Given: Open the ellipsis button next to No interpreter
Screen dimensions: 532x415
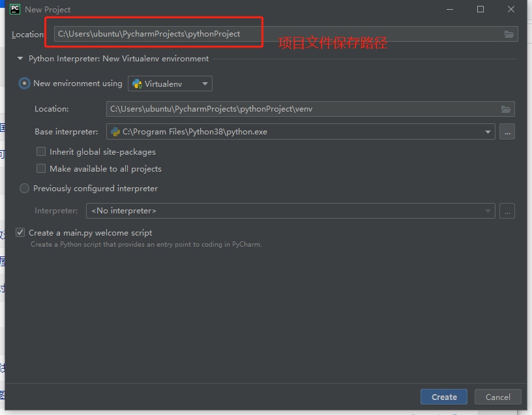Looking at the screenshot, I should pos(507,211).
